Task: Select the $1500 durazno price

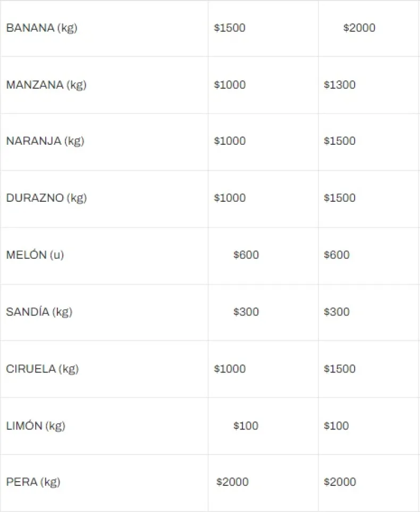Action: point(340,198)
